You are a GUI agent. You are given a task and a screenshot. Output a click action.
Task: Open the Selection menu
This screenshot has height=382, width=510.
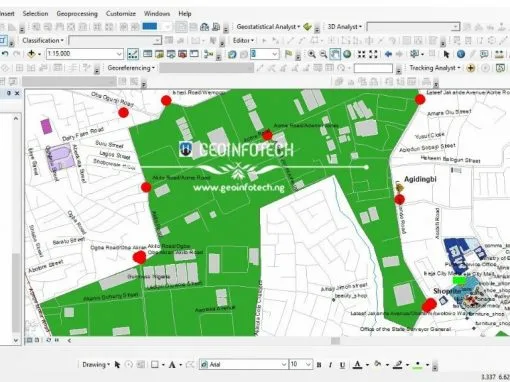point(35,14)
